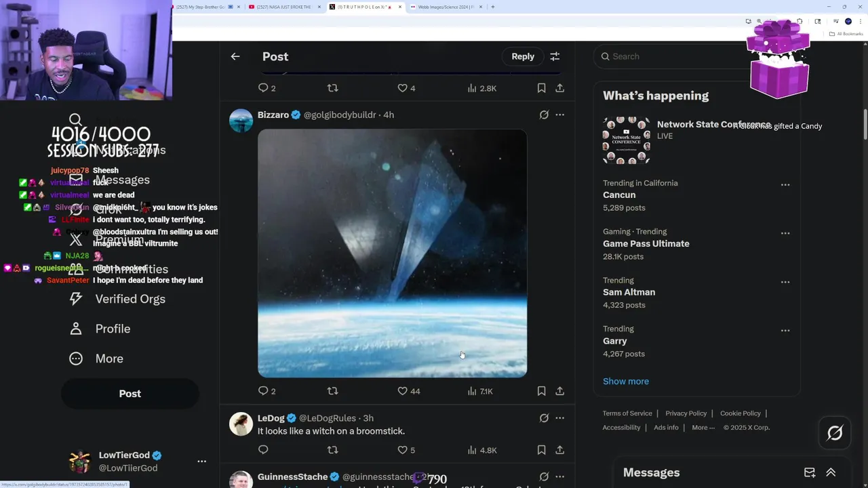
Task: Bookmark LeDog's post
Action: (541, 450)
